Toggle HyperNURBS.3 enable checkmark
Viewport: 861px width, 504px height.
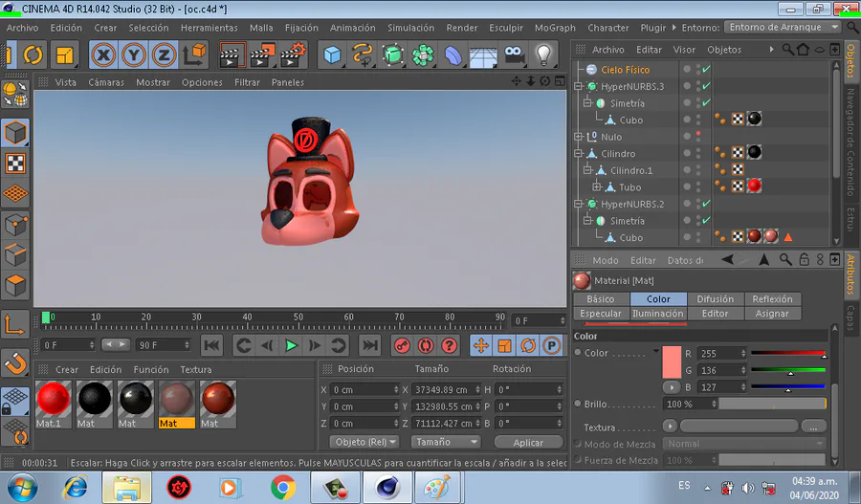[x=706, y=87]
